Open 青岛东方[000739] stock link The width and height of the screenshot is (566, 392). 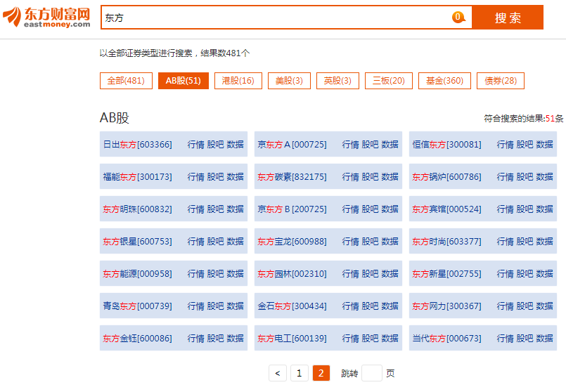point(138,306)
